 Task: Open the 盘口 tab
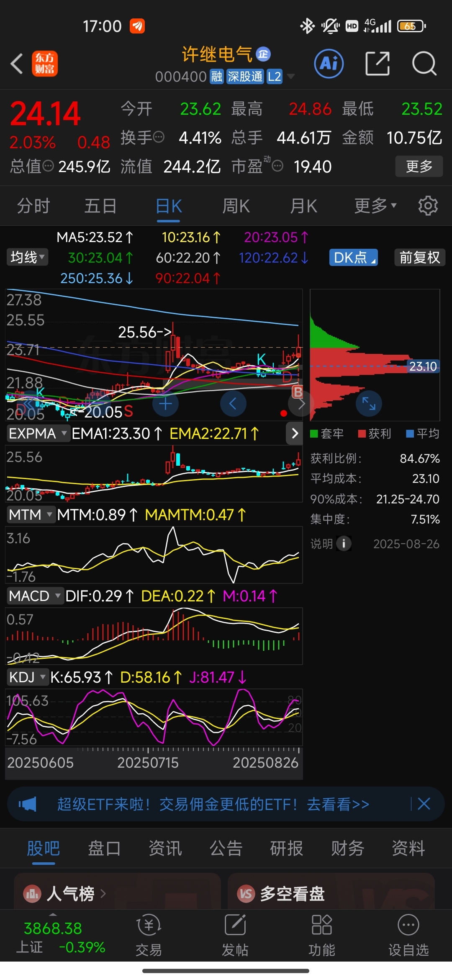104,848
